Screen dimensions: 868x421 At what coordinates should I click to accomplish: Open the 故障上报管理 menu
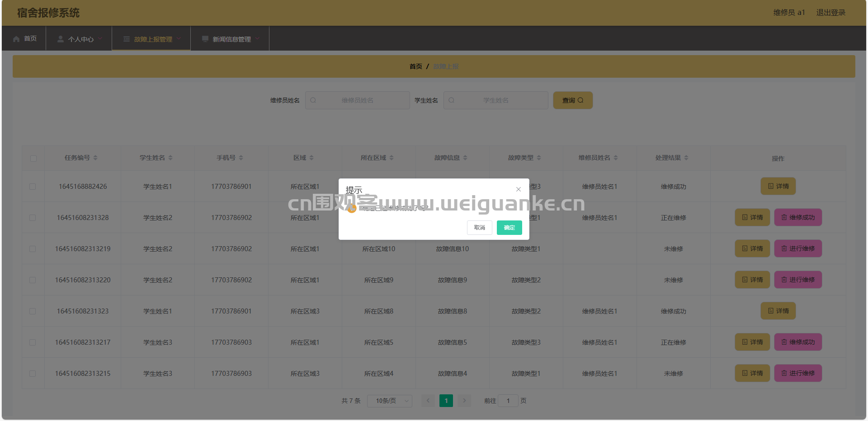tap(151, 39)
